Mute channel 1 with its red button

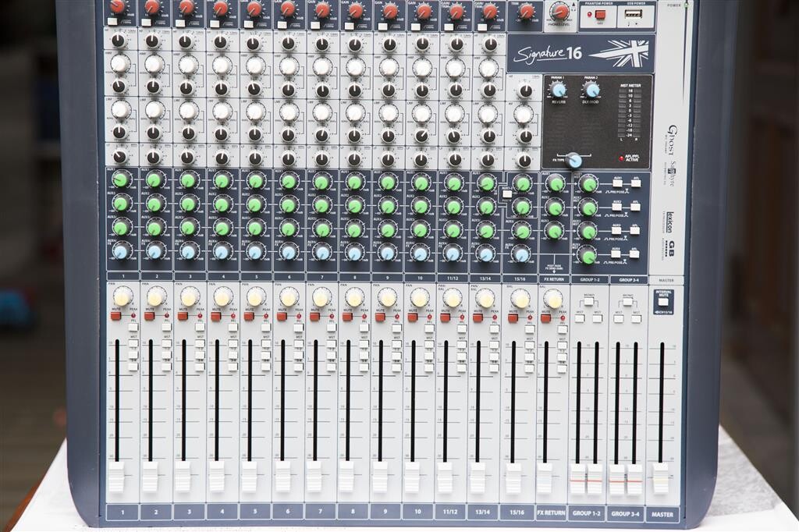[x=115, y=317]
